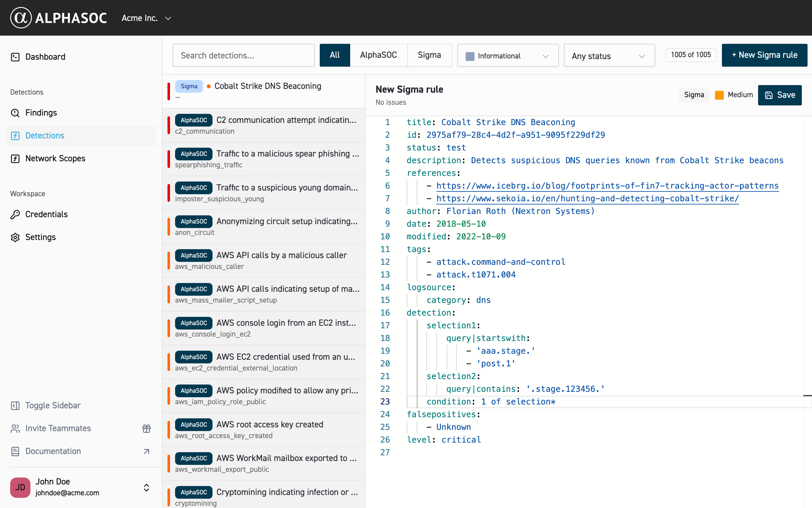Viewport: 812px width, 508px height.
Task: Click the orange Medium severity swatch
Action: point(719,95)
